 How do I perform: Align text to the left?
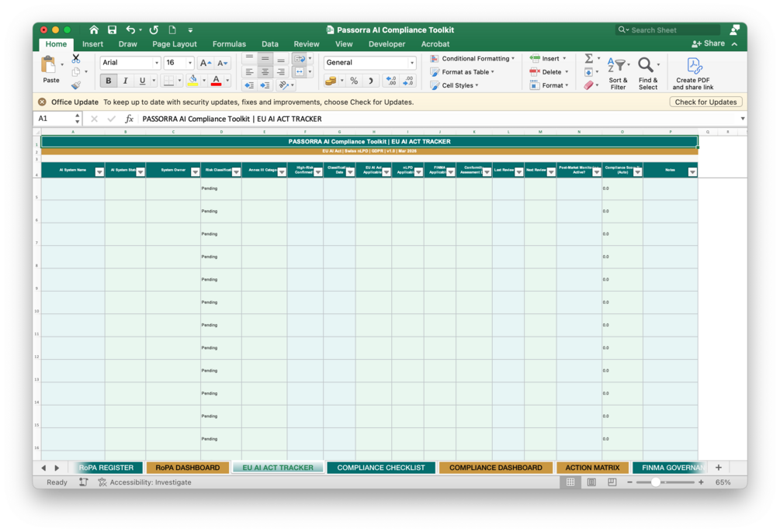pyautogui.click(x=249, y=72)
